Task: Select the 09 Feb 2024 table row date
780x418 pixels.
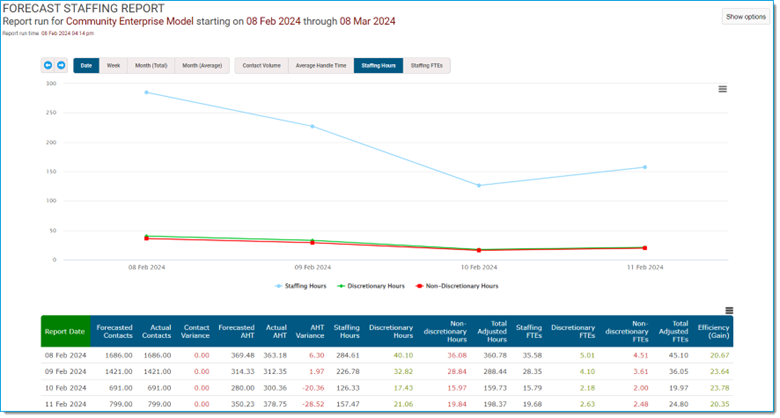Action: tap(66, 372)
